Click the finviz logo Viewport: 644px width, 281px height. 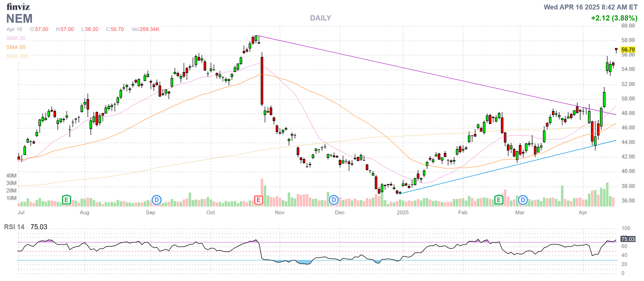pyautogui.click(x=18, y=7)
